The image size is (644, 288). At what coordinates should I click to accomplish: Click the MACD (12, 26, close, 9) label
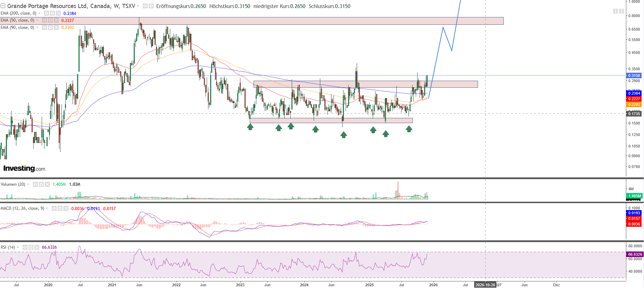[x=22, y=208]
